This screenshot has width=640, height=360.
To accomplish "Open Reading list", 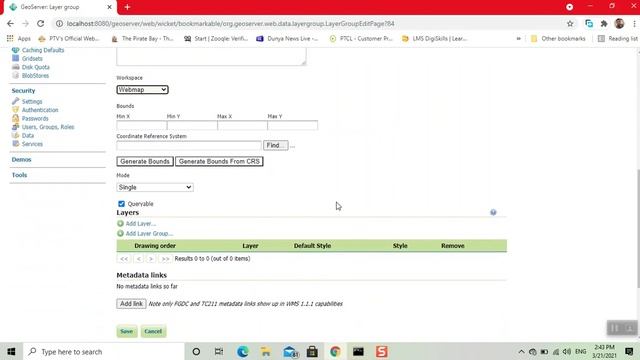I will [618, 38].
